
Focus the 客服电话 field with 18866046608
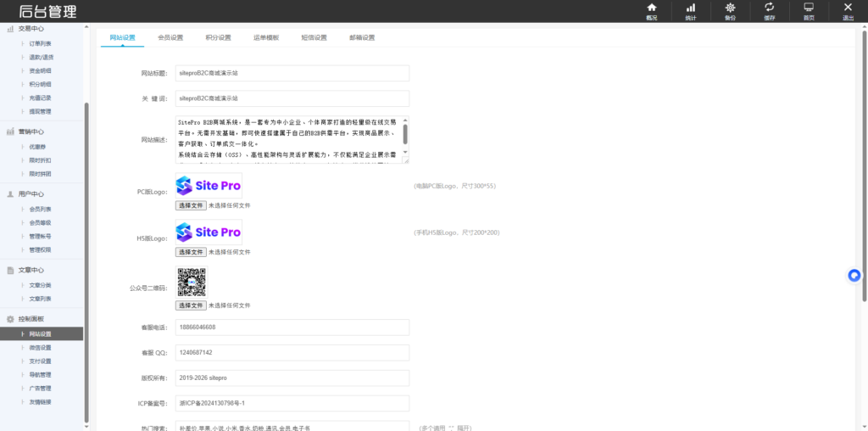pyautogui.click(x=292, y=327)
